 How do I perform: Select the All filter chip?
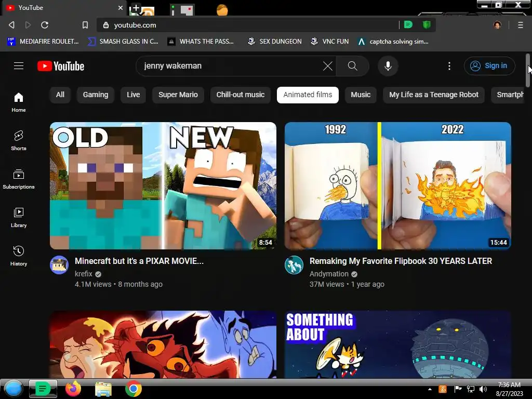pos(60,95)
